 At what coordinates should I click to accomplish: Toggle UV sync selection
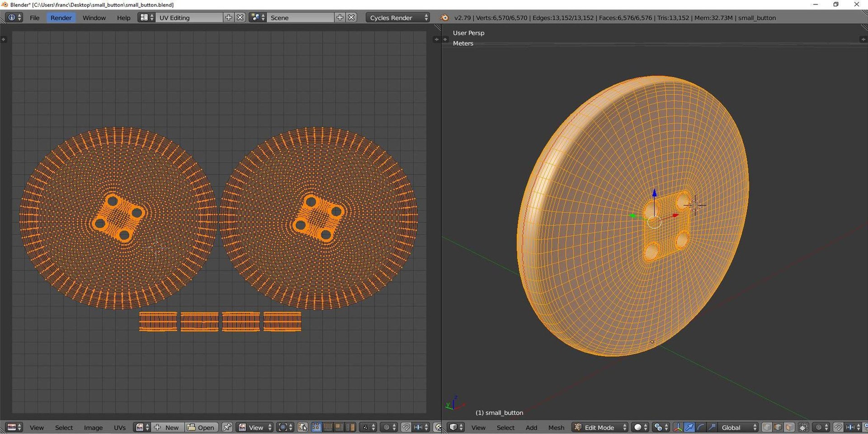pyautogui.click(x=302, y=427)
